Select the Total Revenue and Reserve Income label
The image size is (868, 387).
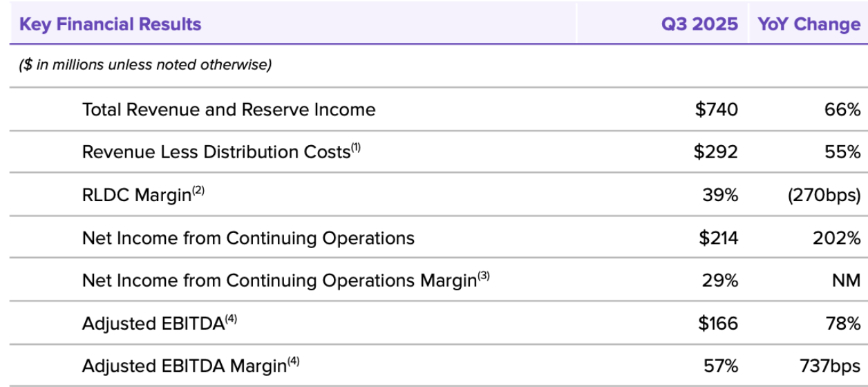tap(229, 109)
